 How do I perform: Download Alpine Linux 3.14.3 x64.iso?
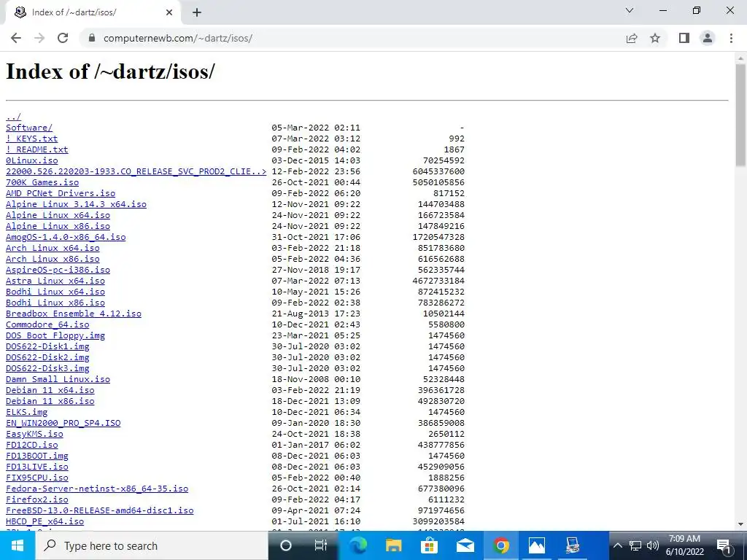(x=76, y=204)
